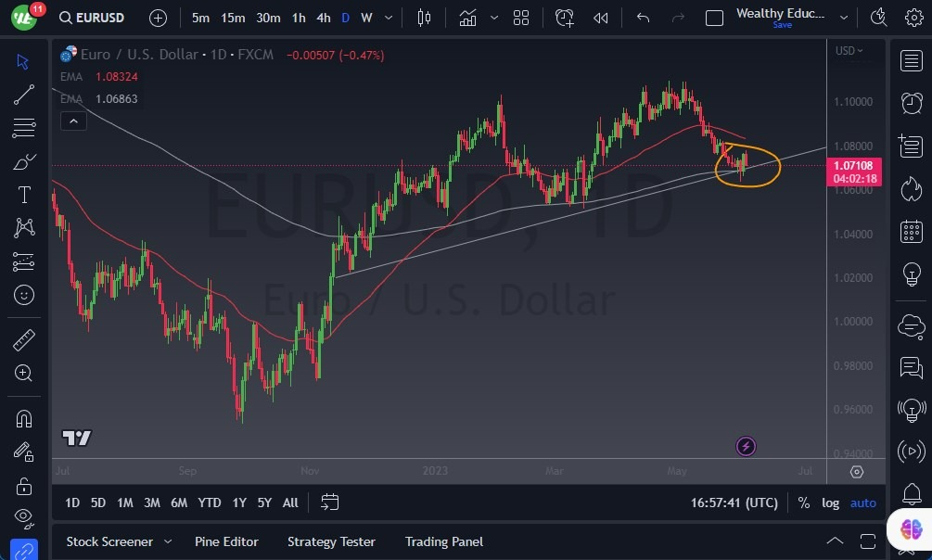This screenshot has width=932, height=560.
Task: Toggle hide all drawings eye icon
Action: pyautogui.click(x=24, y=518)
